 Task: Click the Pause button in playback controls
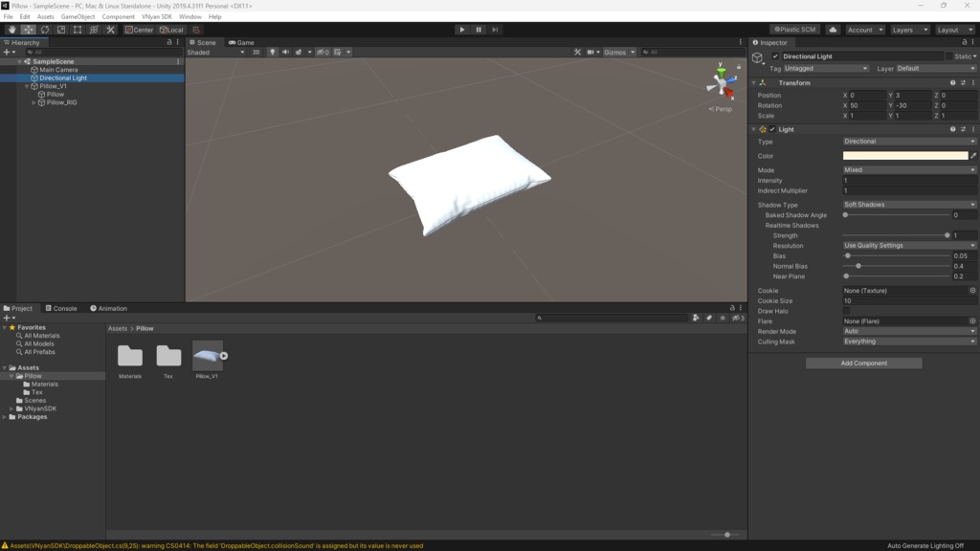[x=477, y=29]
